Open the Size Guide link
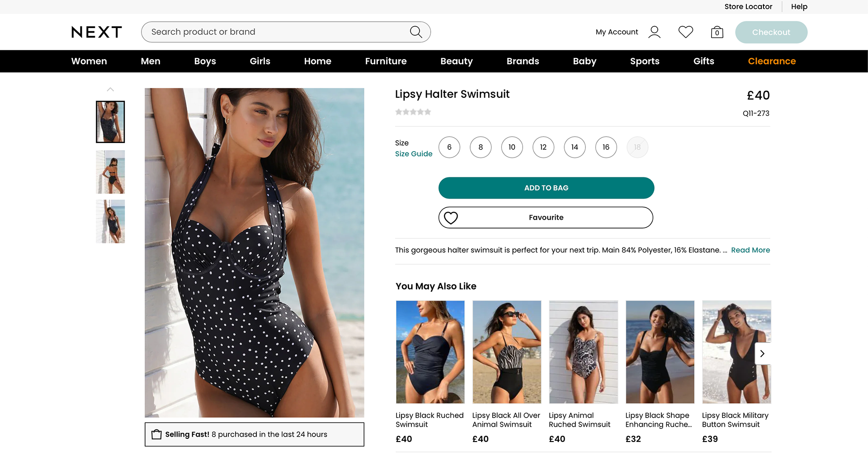 pos(414,154)
